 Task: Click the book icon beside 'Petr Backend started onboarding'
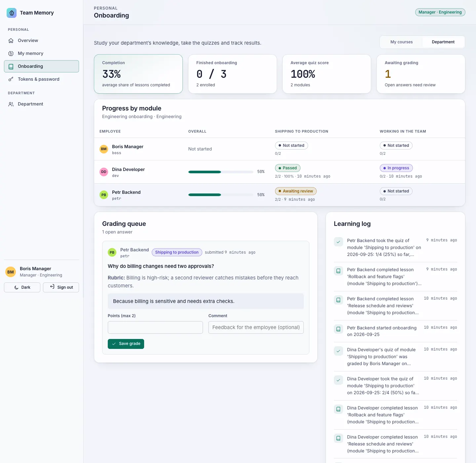[338, 329]
